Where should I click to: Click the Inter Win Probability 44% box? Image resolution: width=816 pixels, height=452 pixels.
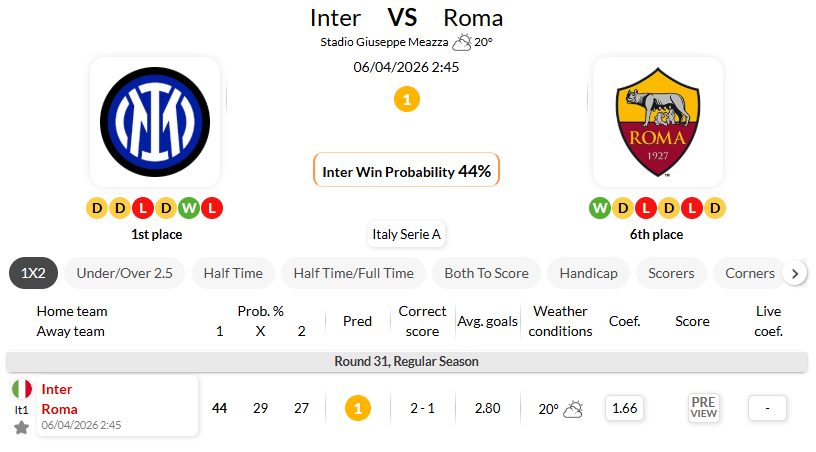(406, 171)
